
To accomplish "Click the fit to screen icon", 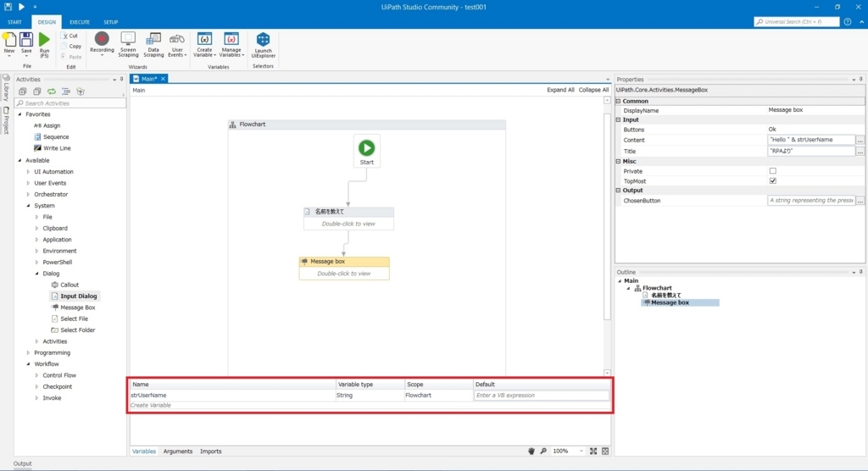I will coord(593,451).
